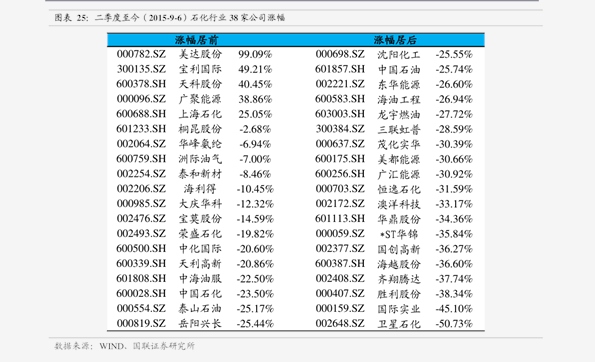The image size is (595, 362).
Task: Click the 49.21% value
Action: (255, 69)
